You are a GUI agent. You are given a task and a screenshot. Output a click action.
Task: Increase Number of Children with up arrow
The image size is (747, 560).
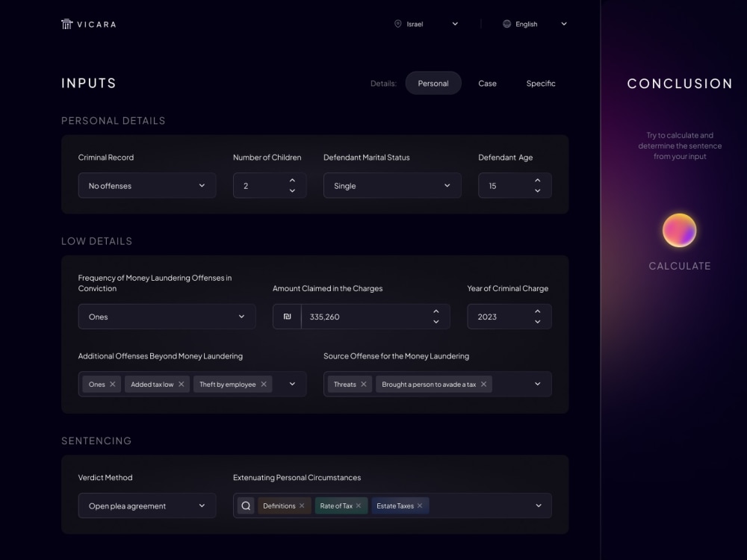point(292,180)
